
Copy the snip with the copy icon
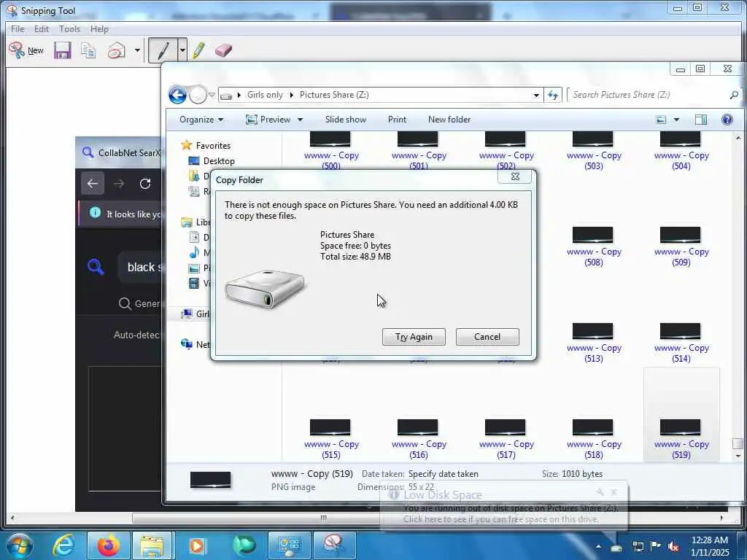[x=88, y=50]
